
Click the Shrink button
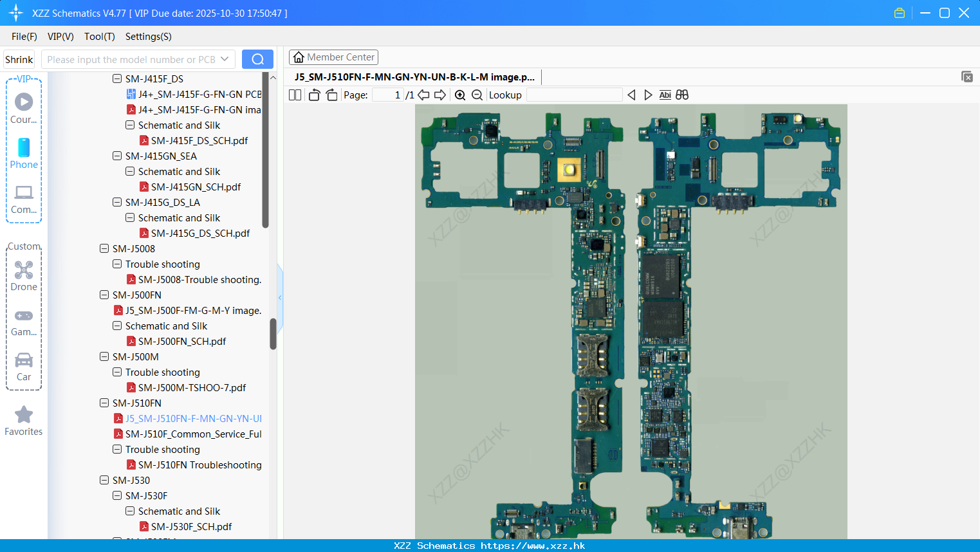(19, 59)
